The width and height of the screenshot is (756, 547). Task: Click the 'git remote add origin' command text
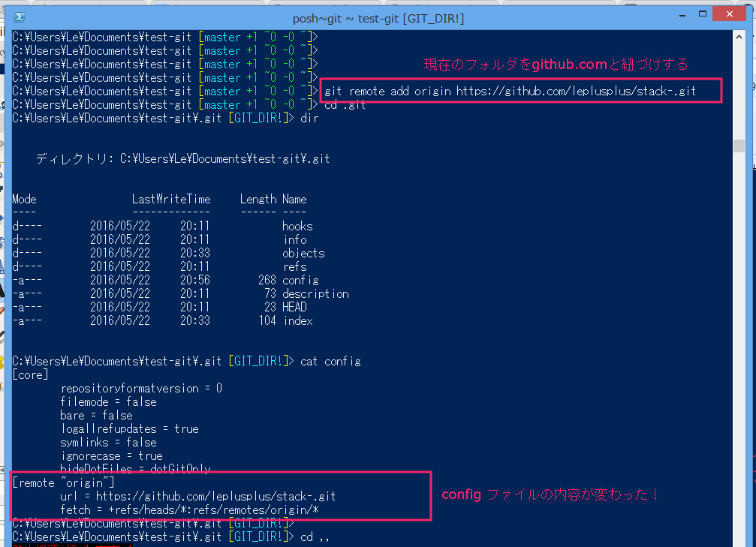(510, 91)
